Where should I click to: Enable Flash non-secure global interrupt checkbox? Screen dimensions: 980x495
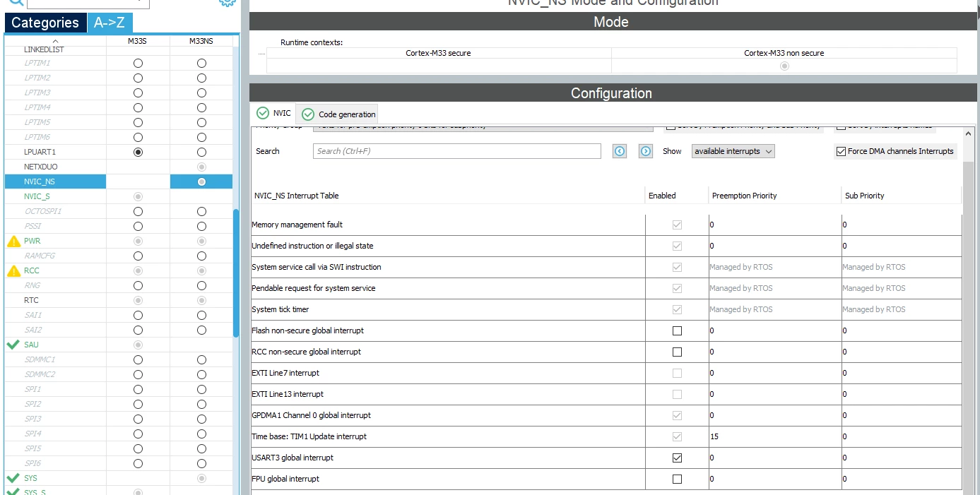(677, 330)
